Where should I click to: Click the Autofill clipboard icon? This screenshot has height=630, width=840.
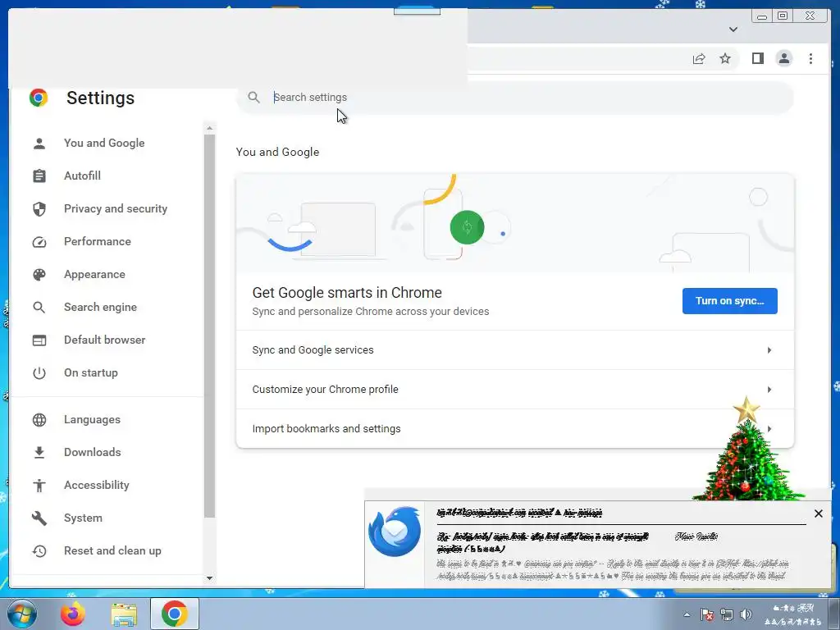pyautogui.click(x=39, y=176)
